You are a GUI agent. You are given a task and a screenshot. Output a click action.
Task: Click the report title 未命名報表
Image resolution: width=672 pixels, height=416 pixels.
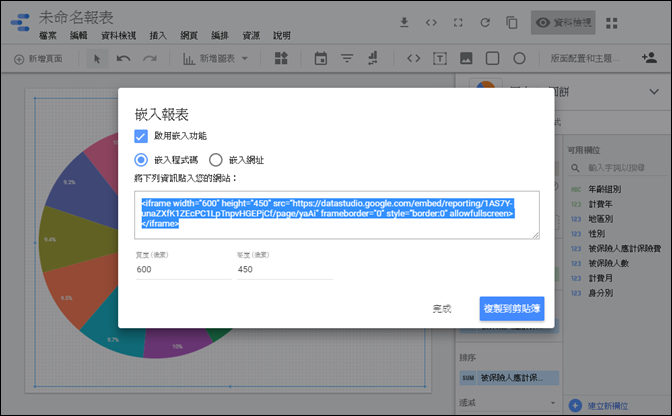click(76, 18)
